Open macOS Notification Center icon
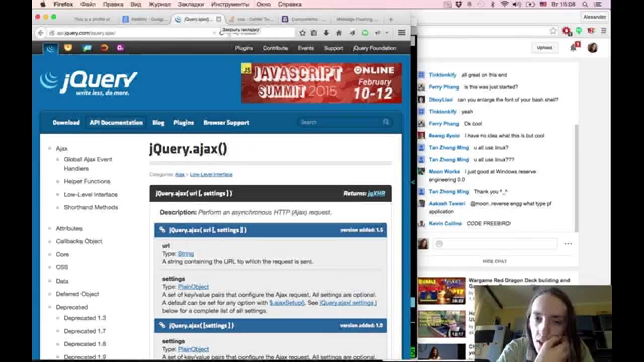This screenshot has height=362, width=644. tap(599, 4)
